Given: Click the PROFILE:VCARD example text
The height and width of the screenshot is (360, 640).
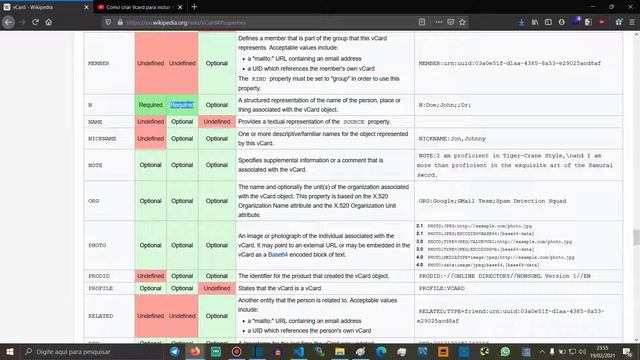Looking at the screenshot, I should pyautogui.click(x=442, y=288).
